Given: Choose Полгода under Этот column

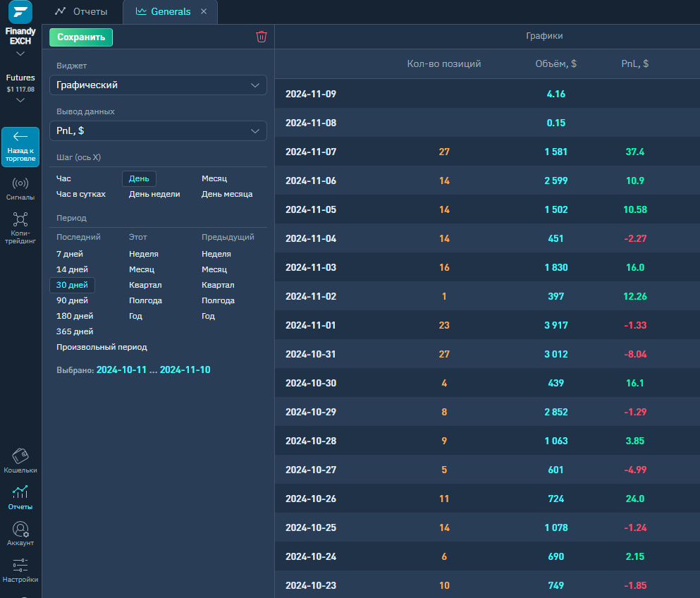Looking at the screenshot, I should [x=145, y=300].
